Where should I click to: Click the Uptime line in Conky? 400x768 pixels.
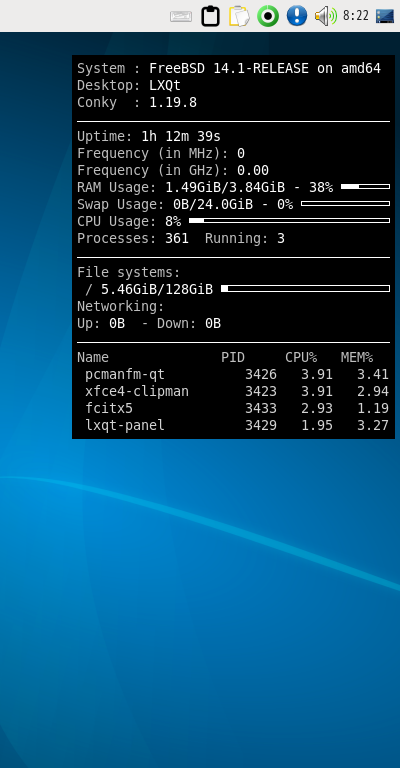149,136
